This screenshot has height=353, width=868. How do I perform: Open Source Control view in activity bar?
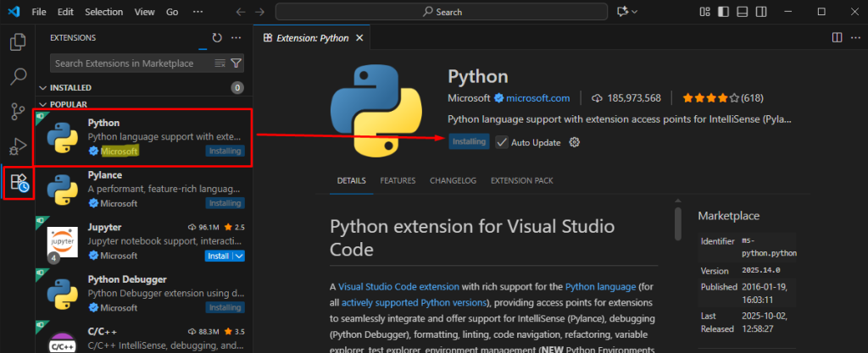click(18, 112)
